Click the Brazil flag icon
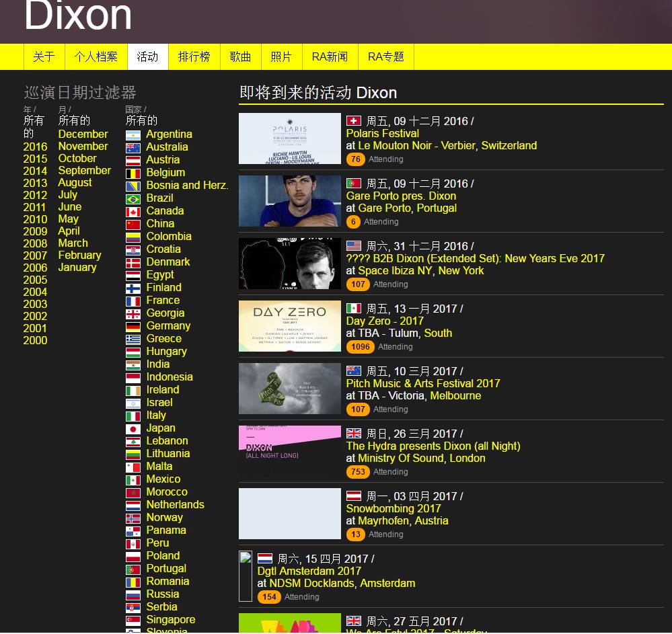The image size is (672, 634). [x=133, y=199]
